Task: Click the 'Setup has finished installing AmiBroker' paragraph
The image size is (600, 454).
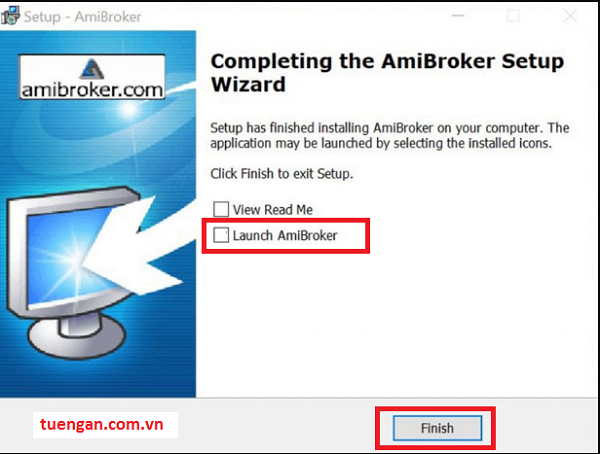Action: point(390,136)
